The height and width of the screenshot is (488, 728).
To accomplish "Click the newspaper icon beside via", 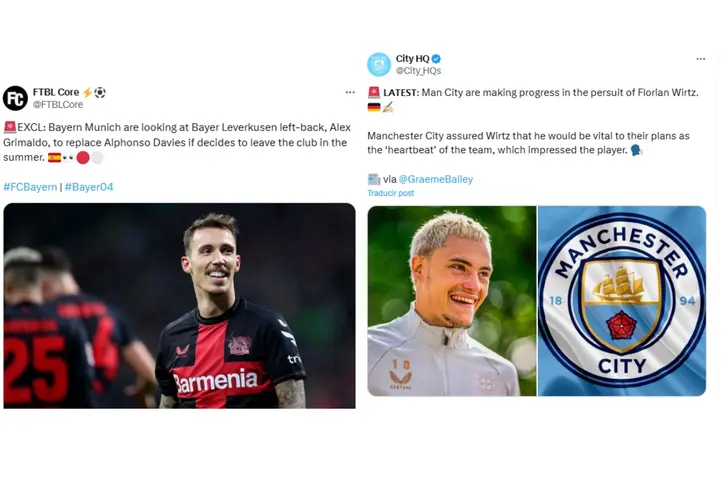I will pyautogui.click(x=373, y=179).
